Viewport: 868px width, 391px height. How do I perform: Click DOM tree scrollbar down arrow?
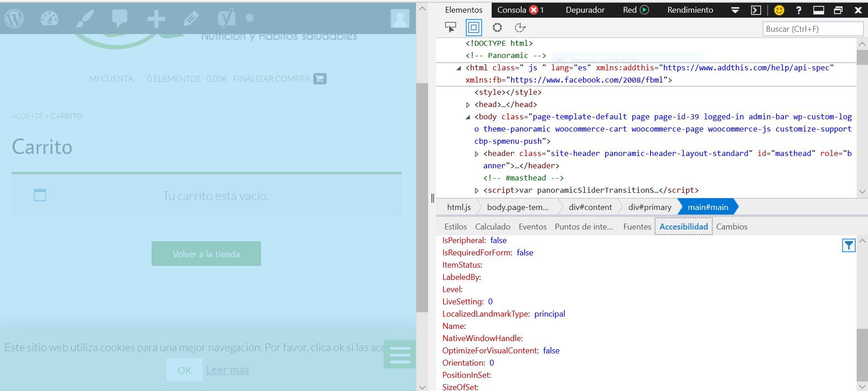pyautogui.click(x=862, y=191)
